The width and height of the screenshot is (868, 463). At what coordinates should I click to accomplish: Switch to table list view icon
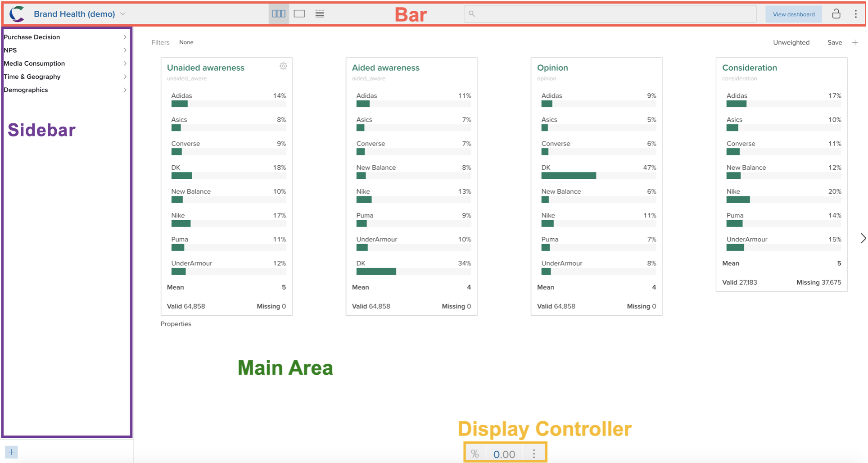pos(320,14)
